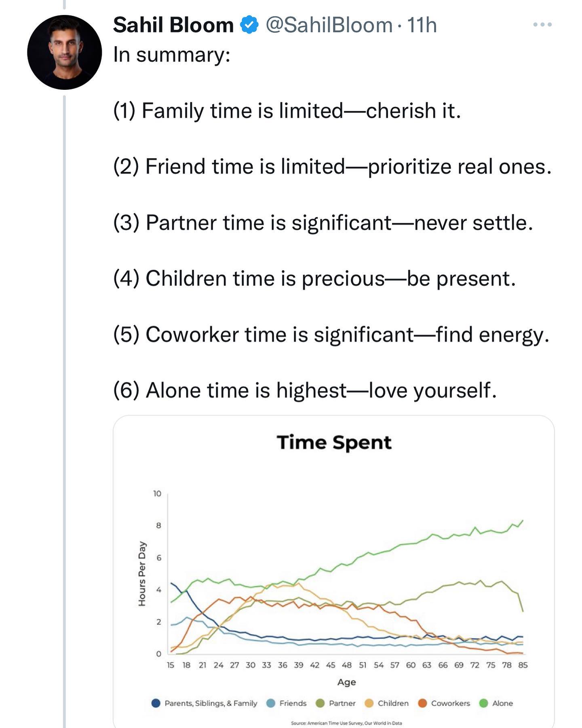This screenshot has width=582, height=728.
Task: Click the Time Spent chart title
Action: 334,442
